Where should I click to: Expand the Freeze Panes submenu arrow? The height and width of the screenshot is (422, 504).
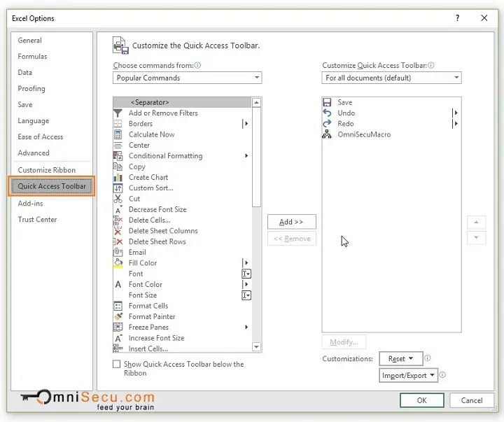tap(246, 328)
